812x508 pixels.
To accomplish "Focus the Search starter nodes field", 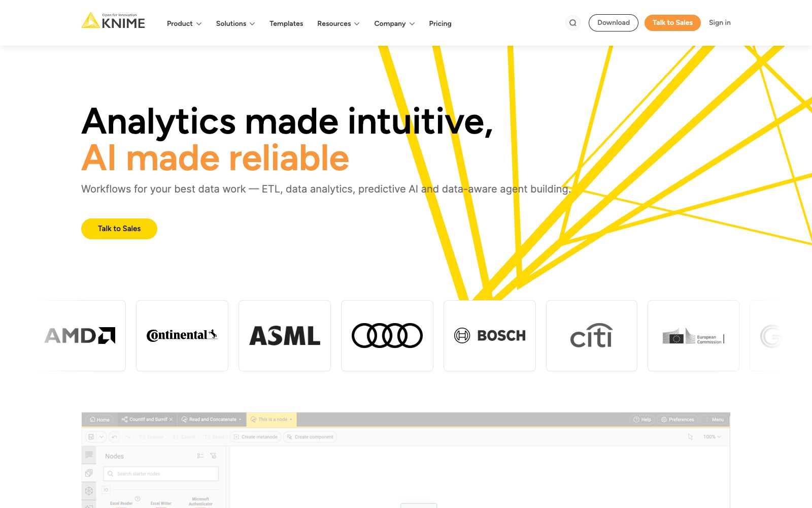I will [161, 474].
